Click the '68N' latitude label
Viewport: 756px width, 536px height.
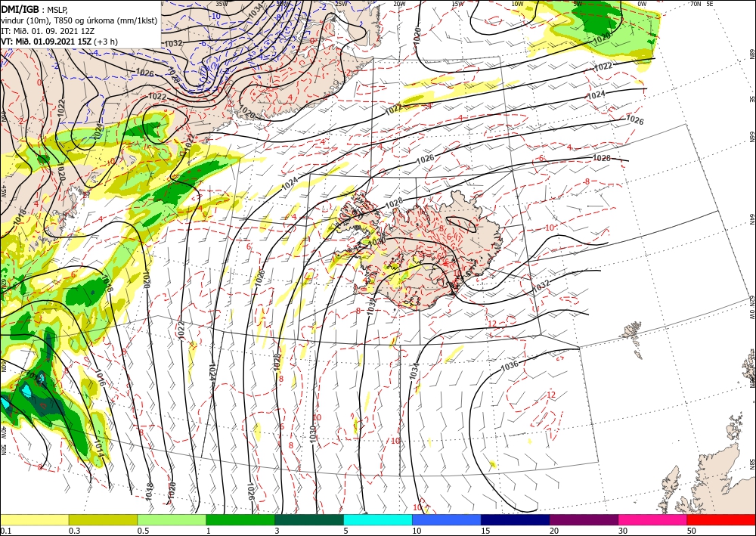(751, 53)
